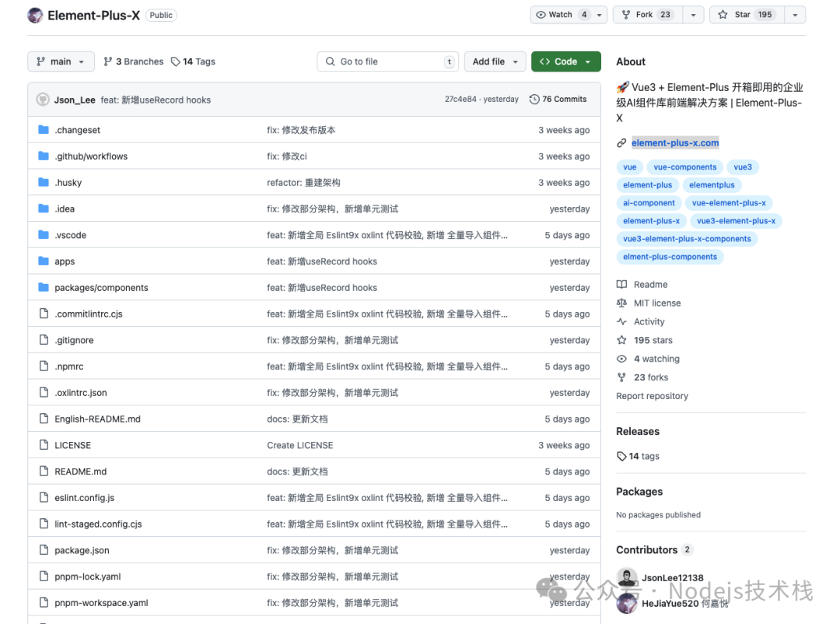
Task: Open the branch selector showing main
Action: (x=60, y=61)
